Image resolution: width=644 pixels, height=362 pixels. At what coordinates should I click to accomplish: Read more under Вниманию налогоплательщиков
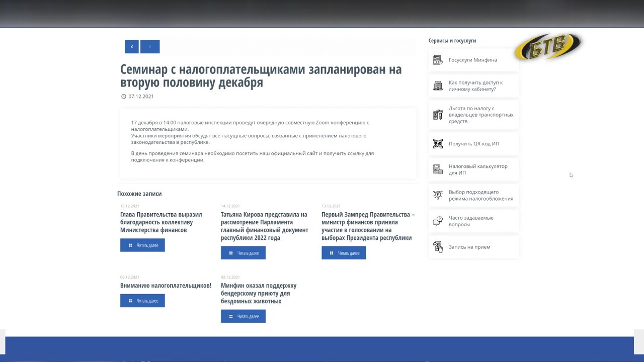pyautogui.click(x=142, y=301)
